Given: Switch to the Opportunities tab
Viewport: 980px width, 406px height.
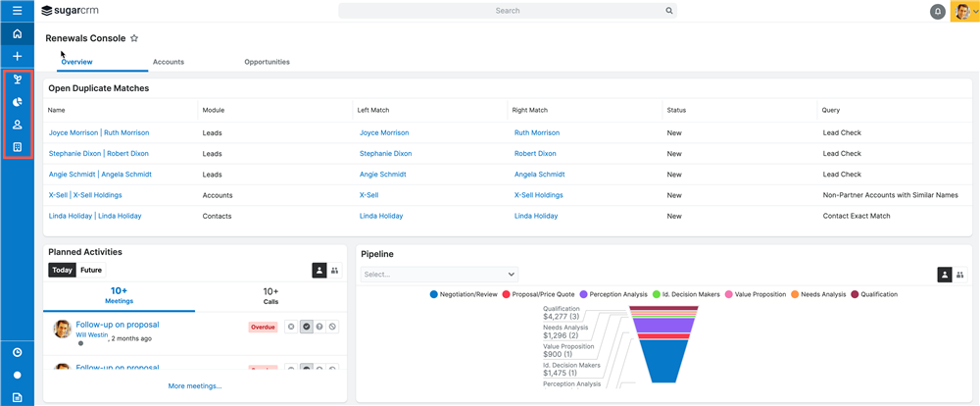Looking at the screenshot, I should coord(267,62).
